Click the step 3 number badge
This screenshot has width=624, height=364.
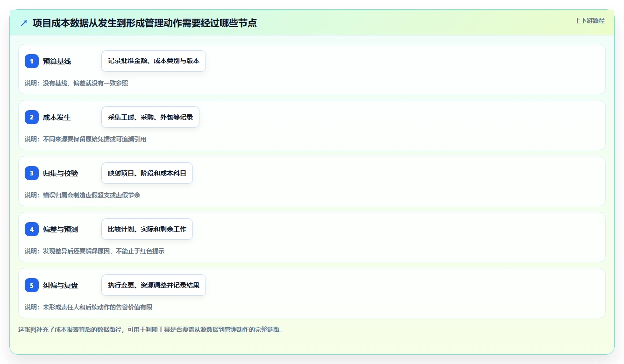[x=32, y=173]
